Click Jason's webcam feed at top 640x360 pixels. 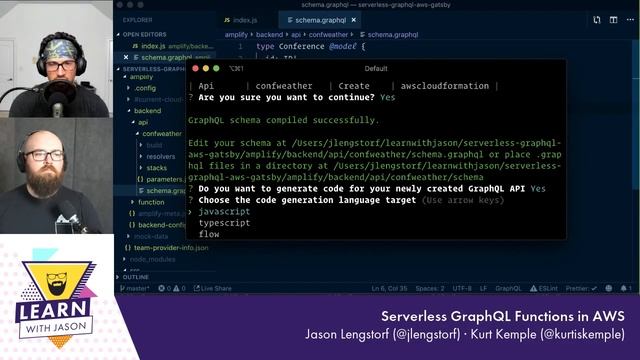tap(56, 59)
